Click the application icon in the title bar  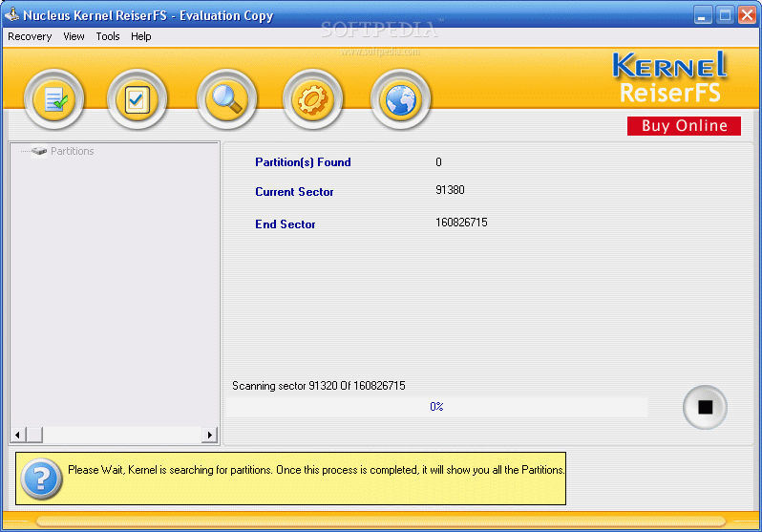coord(11,14)
